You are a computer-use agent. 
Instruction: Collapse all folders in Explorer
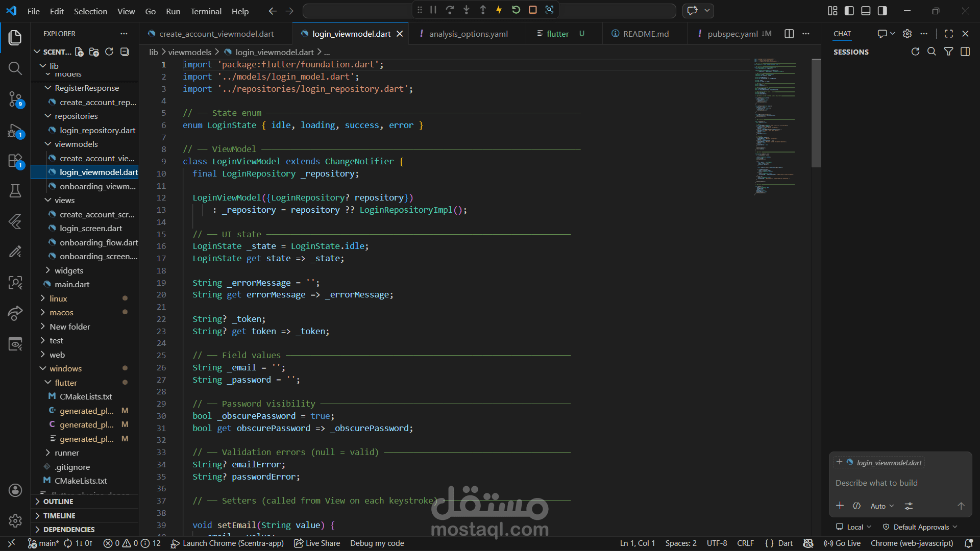(x=125, y=52)
